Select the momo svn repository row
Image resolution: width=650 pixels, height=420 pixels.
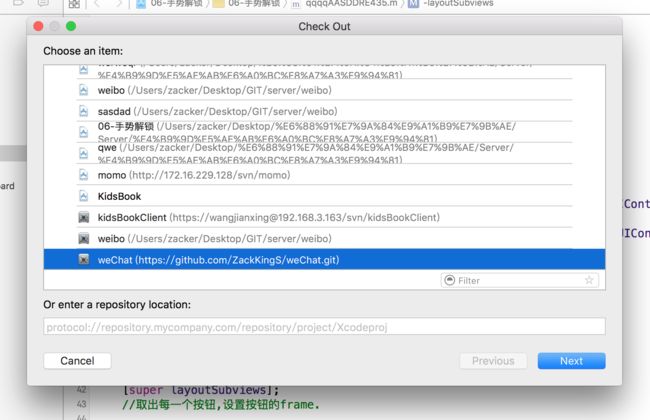[324, 175]
